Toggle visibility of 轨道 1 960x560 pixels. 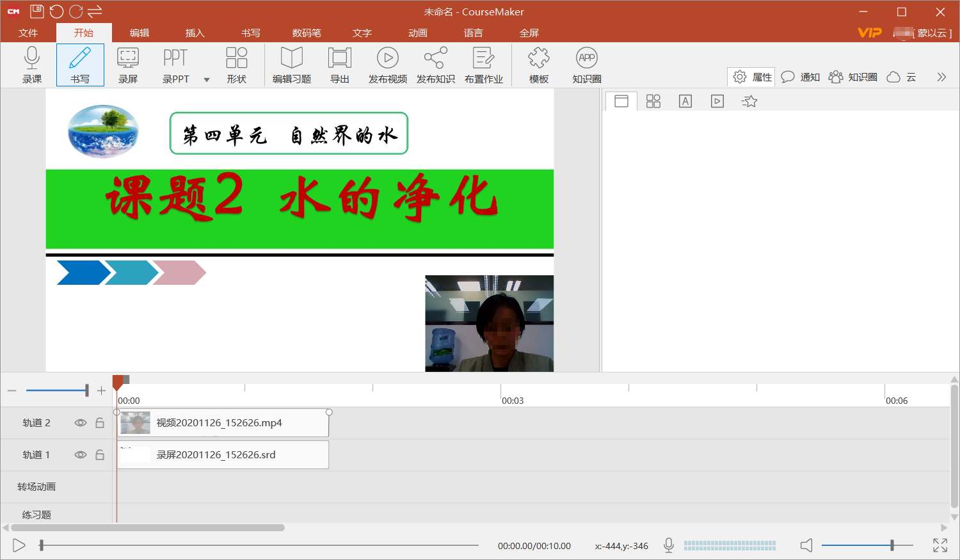(x=81, y=455)
